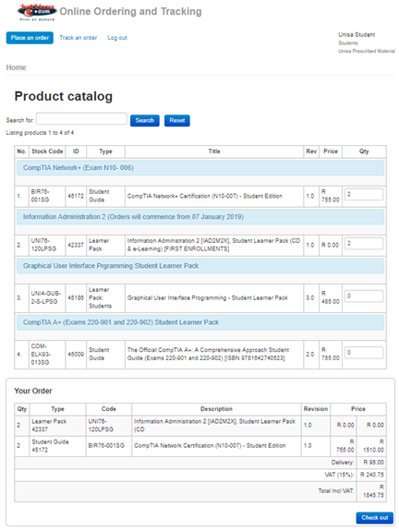Edit quantity field for CompTIA Network+ Student Edition

click(x=364, y=194)
